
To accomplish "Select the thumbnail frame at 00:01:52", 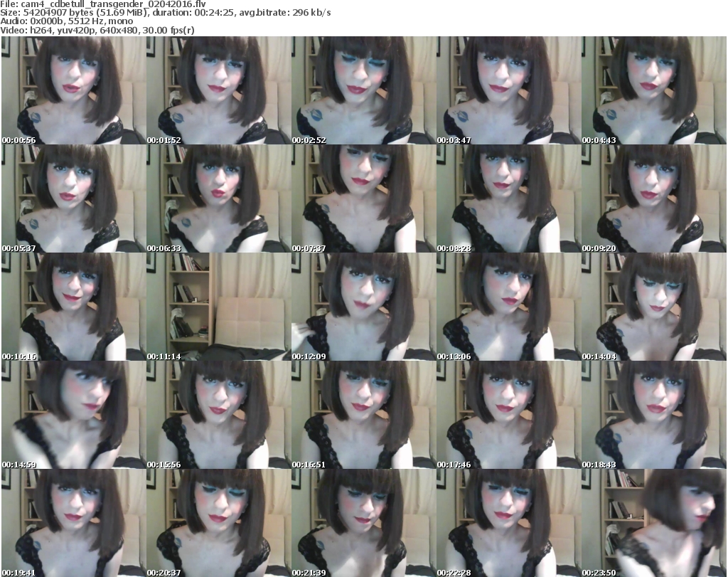I will 219,90.
